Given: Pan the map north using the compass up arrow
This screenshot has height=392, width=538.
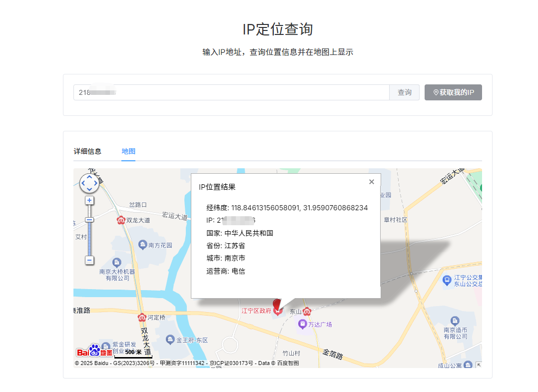Looking at the screenshot, I should tap(89, 177).
